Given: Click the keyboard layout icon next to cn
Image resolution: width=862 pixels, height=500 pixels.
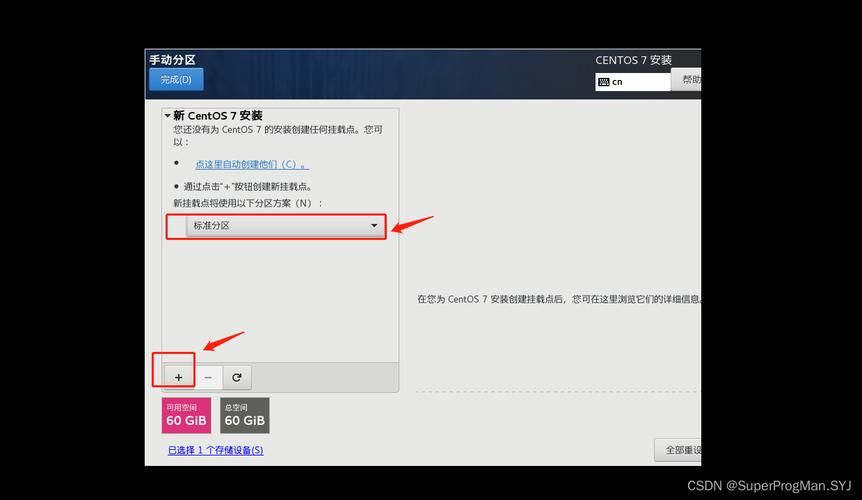Looking at the screenshot, I should (x=604, y=82).
